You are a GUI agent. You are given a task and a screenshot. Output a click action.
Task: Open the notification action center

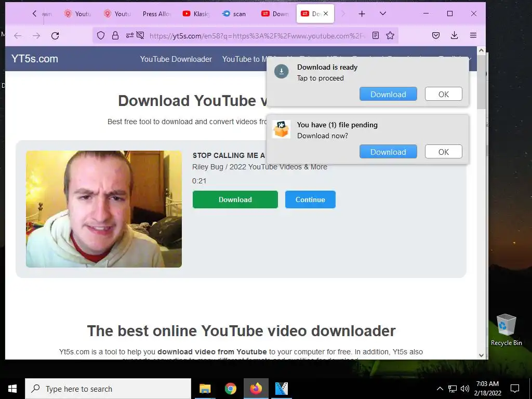(515, 389)
